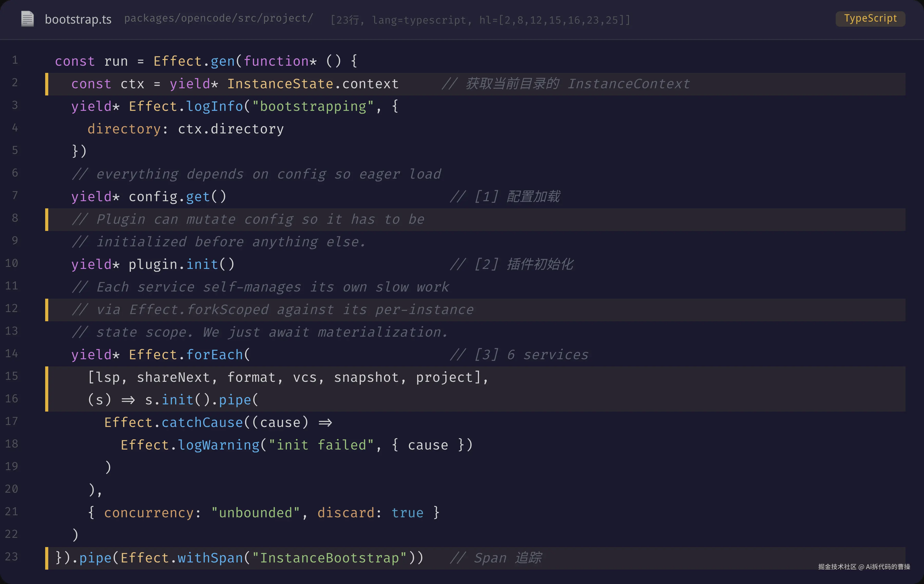Click the header metadata text starting with [23行
Viewport: 924px width, 584px height.
click(480, 20)
